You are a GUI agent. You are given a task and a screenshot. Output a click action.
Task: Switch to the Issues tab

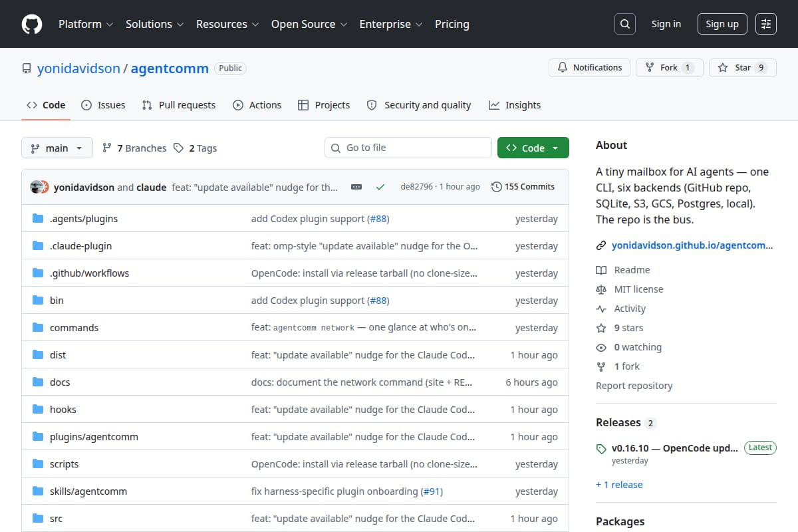[x=103, y=105]
